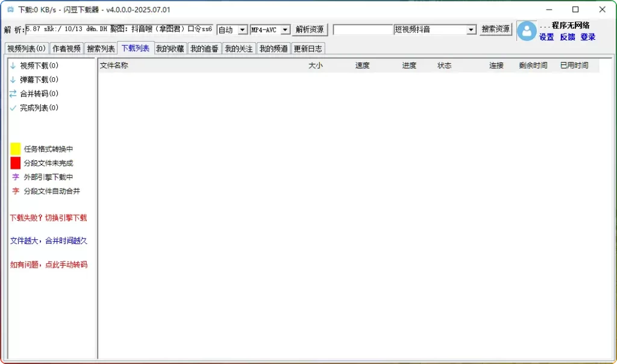Click the red color swatch

coord(15,163)
